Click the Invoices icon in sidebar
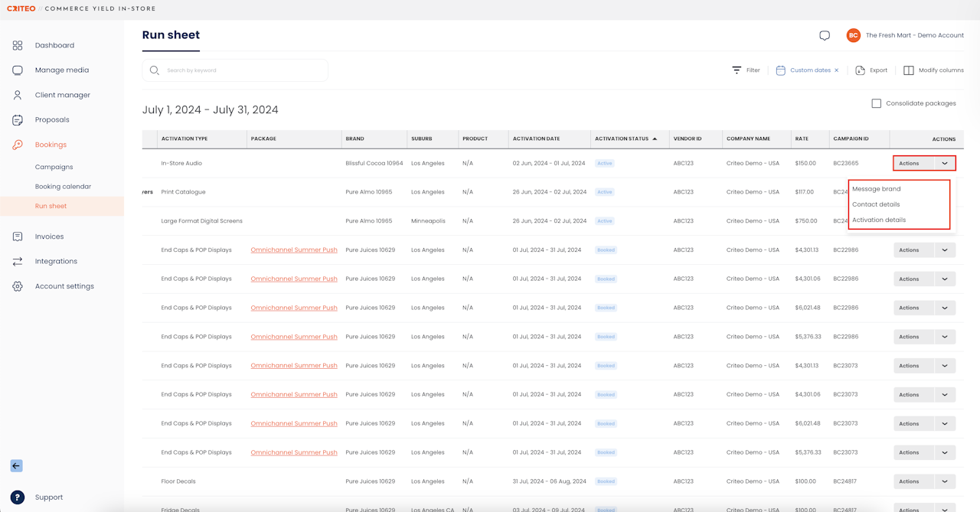 pos(18,237)
